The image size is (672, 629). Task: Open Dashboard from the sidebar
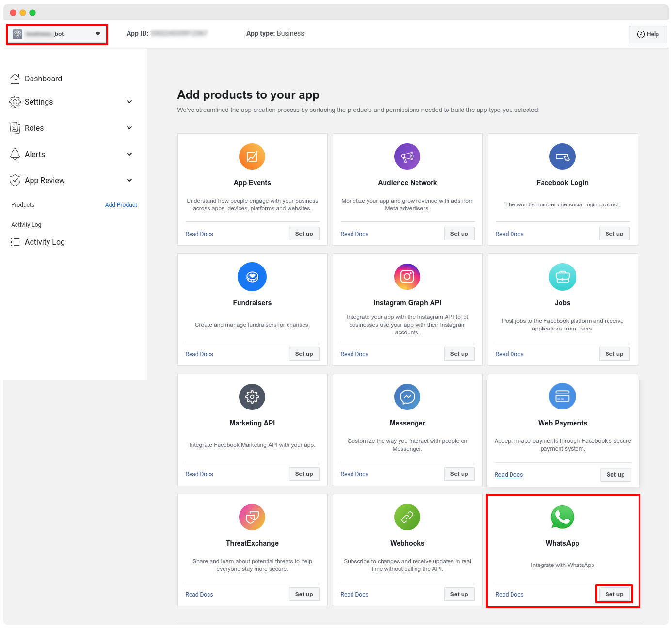click(x=43, y=79)
